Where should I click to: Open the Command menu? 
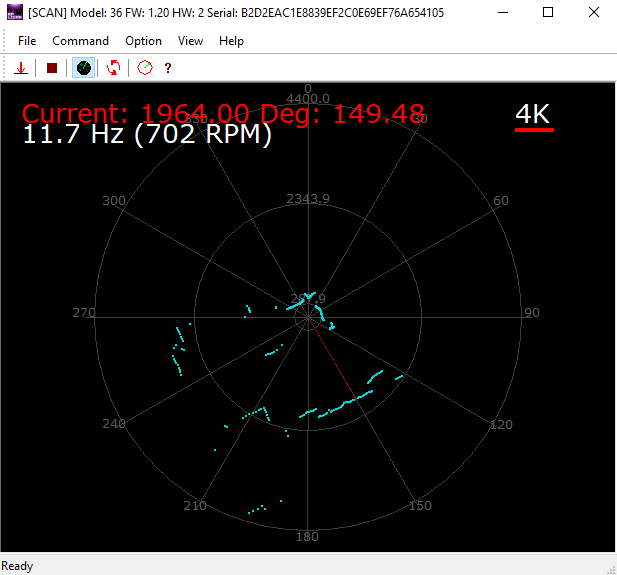[x=80, y=41]
